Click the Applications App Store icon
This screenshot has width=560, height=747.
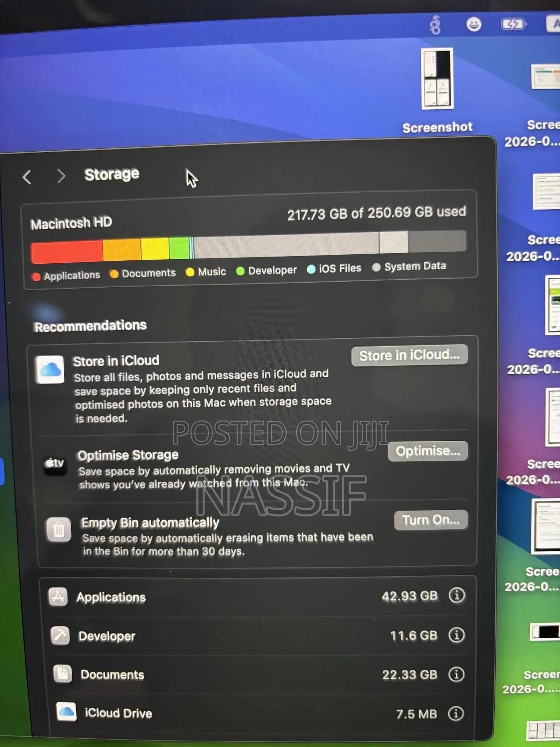(58, 597)
